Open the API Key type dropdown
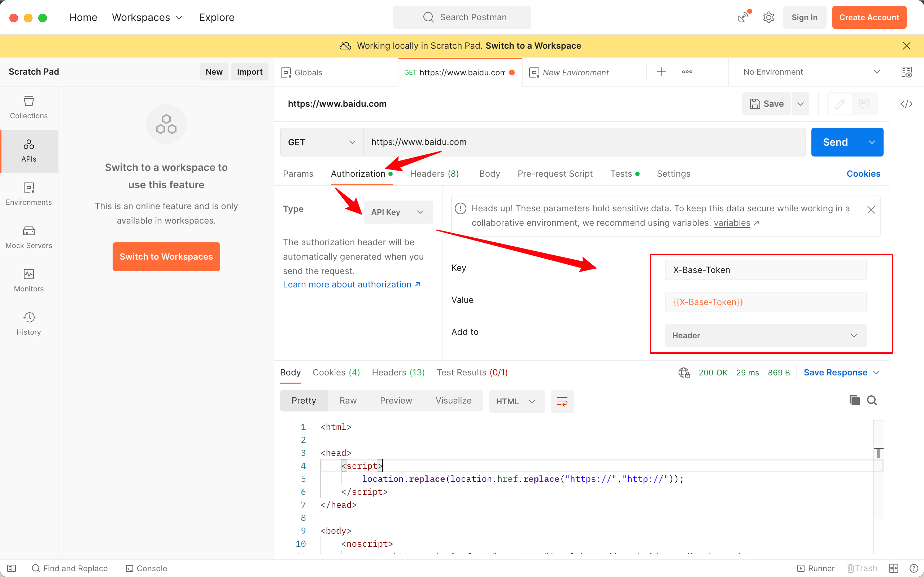Viewport: 924px width, 577px height. pyautogui.click(x=398, y=212)
